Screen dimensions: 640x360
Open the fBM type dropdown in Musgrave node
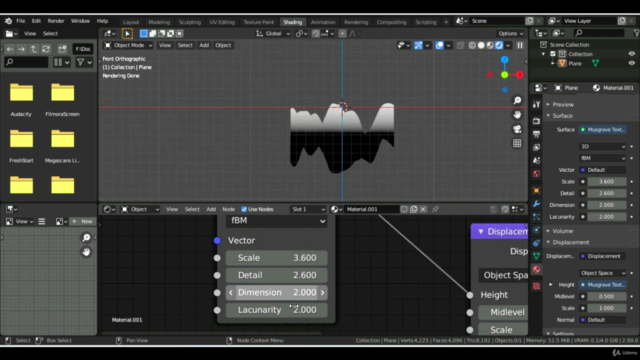[276, 221]
